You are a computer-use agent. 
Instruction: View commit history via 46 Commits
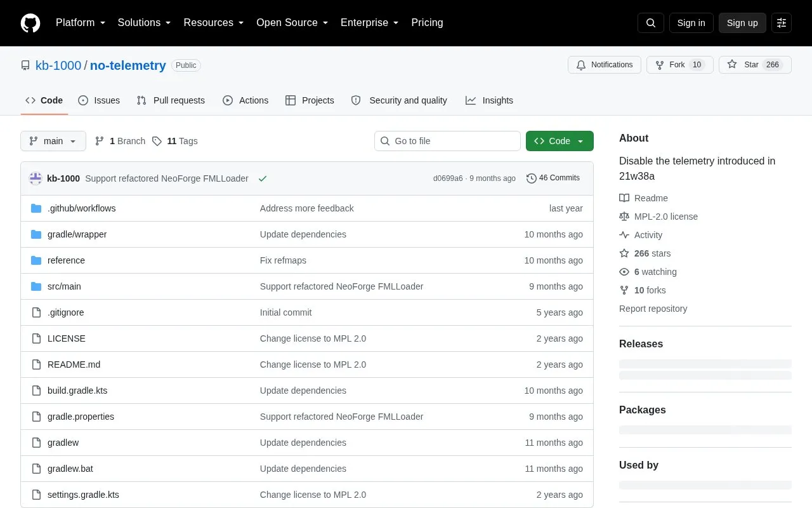[553, 178]
